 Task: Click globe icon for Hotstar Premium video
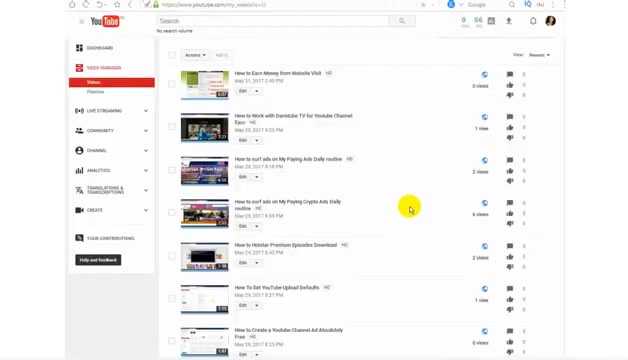[485, 246]
